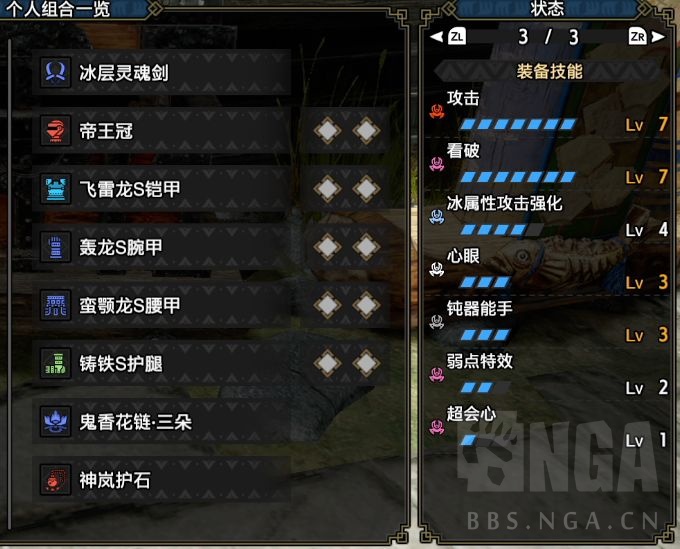Click the waist armor icon for 蛮颚龙S腰甲
Screen dimensions: 680x549
tap(56, 305)
